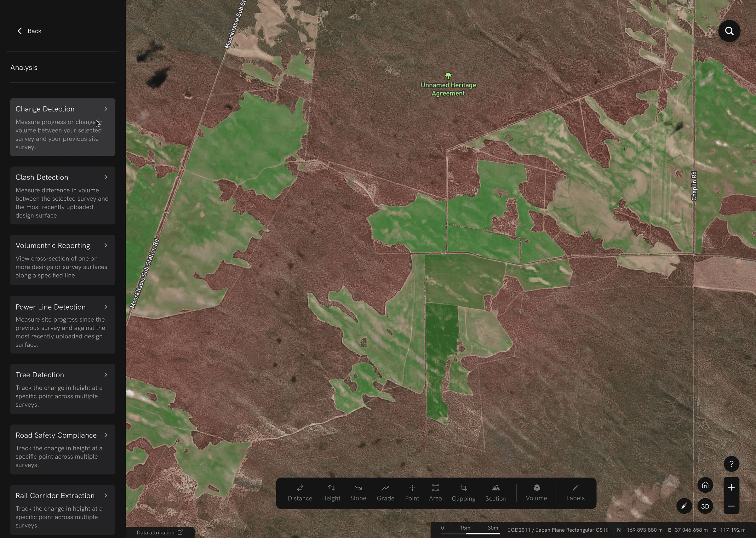The image size is (756, 538).
Task: Select the Clipping tool
Action: (463, 493)
